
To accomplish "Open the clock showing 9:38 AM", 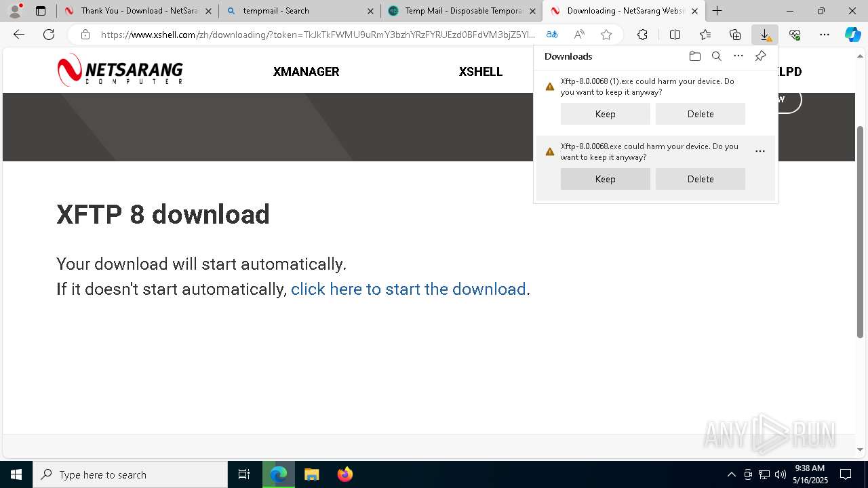I will (x=810, y=474).
